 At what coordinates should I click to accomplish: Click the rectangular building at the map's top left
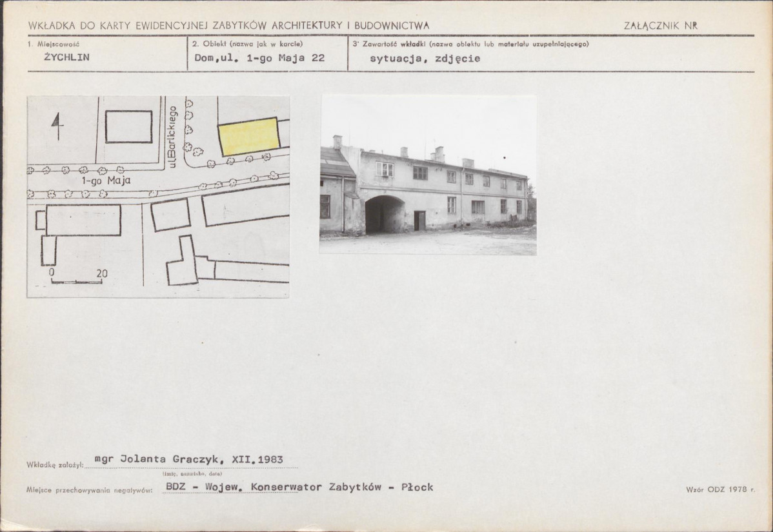128,126
